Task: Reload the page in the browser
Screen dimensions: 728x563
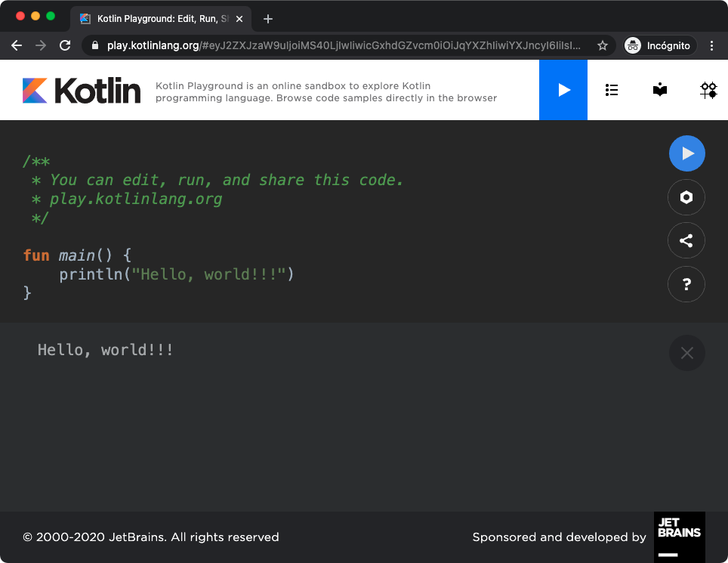Action: point(65,45)
